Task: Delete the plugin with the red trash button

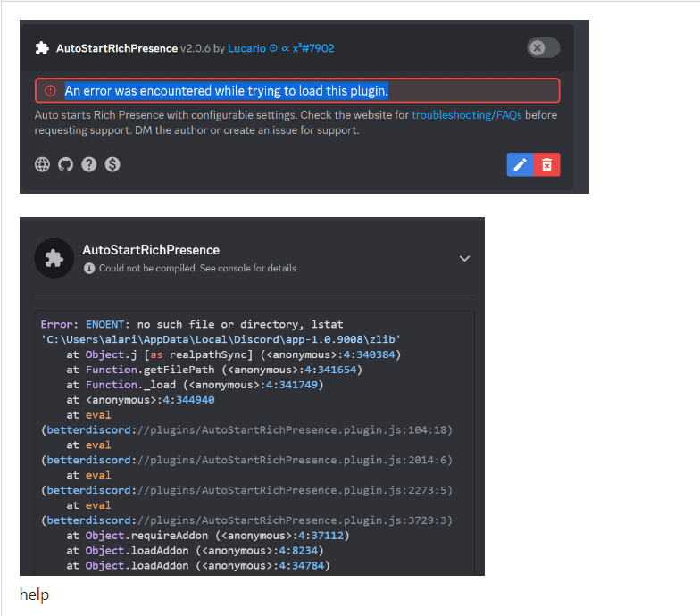Action: (546, 164)
